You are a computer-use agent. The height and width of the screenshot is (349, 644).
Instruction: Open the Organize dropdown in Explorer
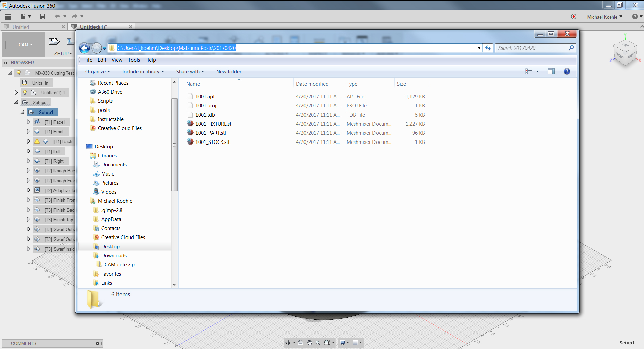tap(98, 72)
